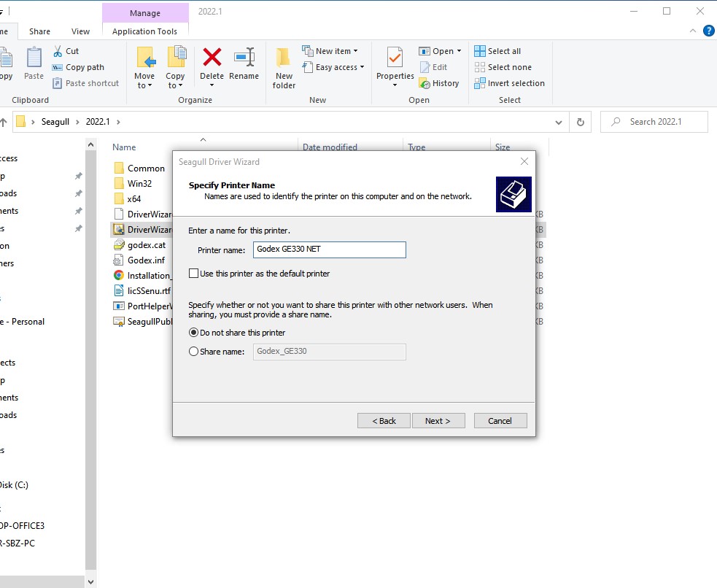Image resolution: width=717 pixels, height=588 pixels.
Task: Click Seagull in the breadcrumb path
Action: click(55, 122)
